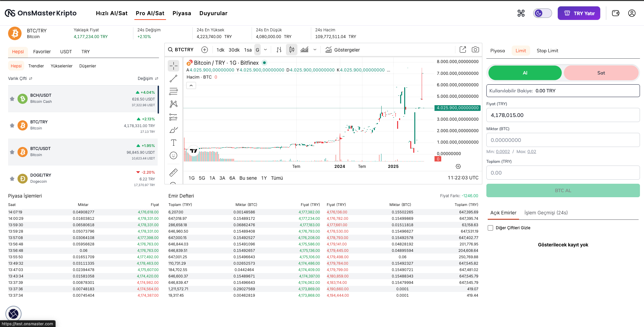644x327 pixels.
Task: Open the wallet icon in header
Action: pos(616,13)
